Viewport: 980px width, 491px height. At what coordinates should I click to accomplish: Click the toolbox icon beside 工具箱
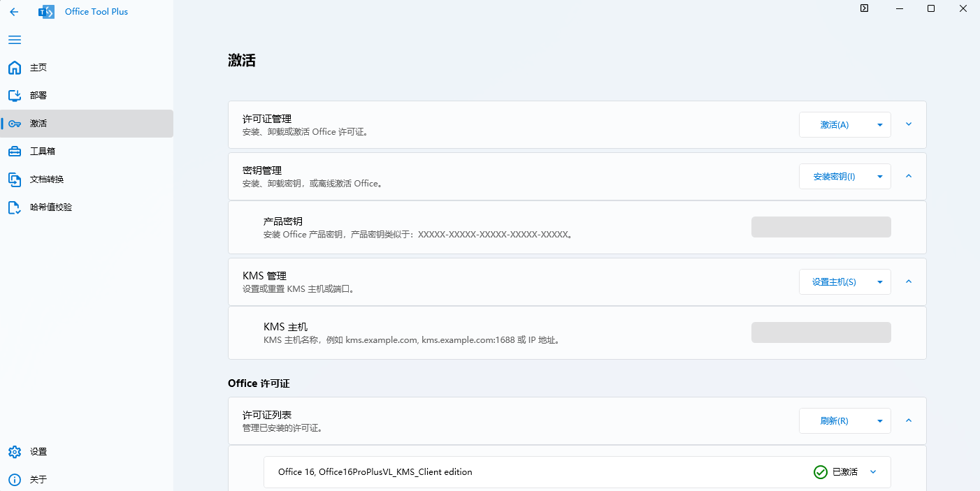point(15,152)
